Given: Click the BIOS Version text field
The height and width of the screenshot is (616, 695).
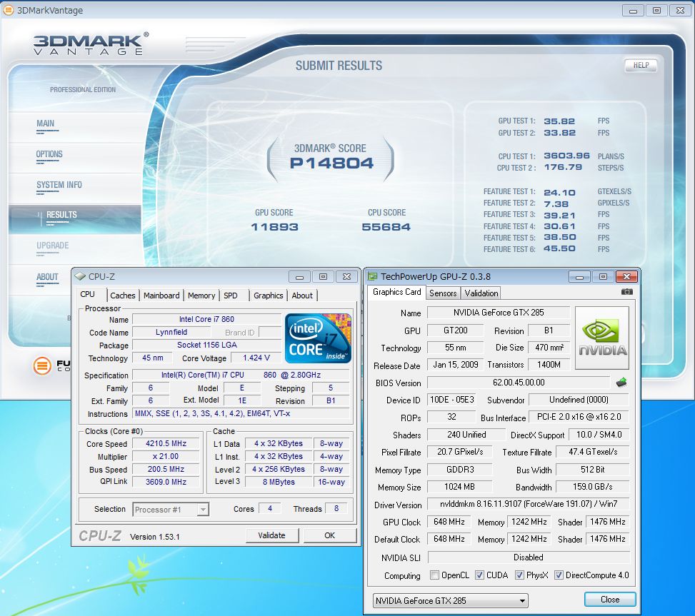Looking at the screenshot, I should coord(518,383).
